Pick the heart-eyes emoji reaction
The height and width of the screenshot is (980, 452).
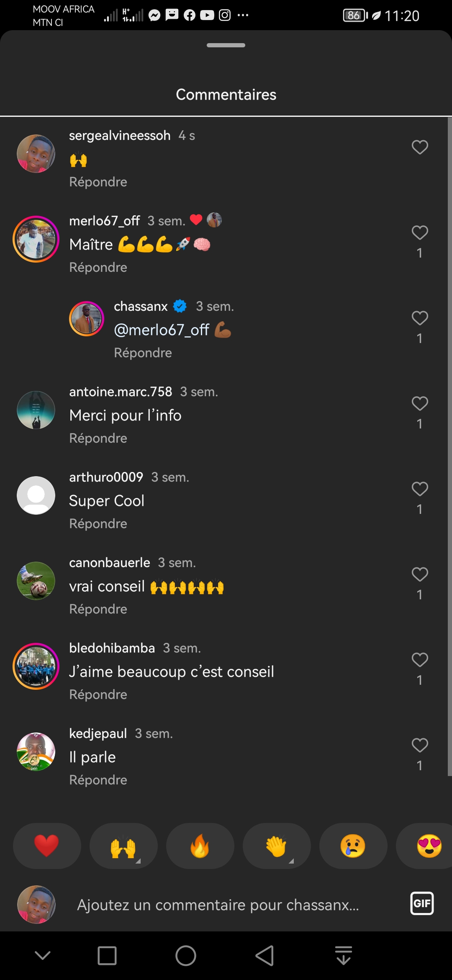(x=429, y=846)
